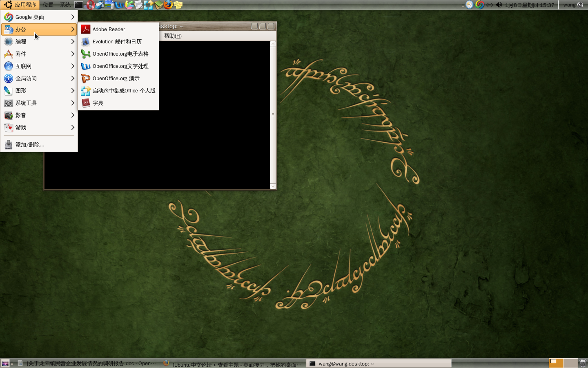Open the mail client launcher in top panel

click(100, 5)
